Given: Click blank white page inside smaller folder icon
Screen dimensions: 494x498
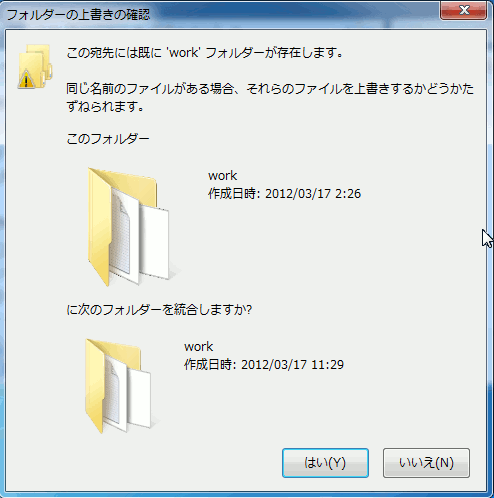Looking at the screenshot, I should pos(139,397).
